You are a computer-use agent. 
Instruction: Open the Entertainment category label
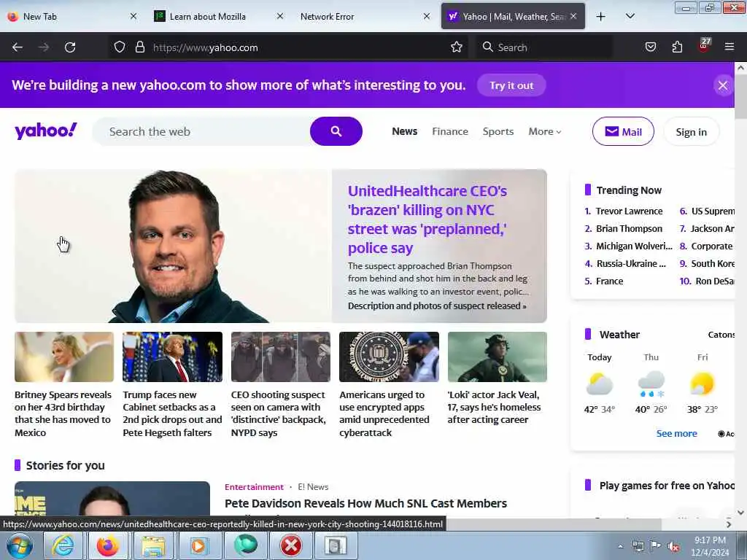point(254,486)
